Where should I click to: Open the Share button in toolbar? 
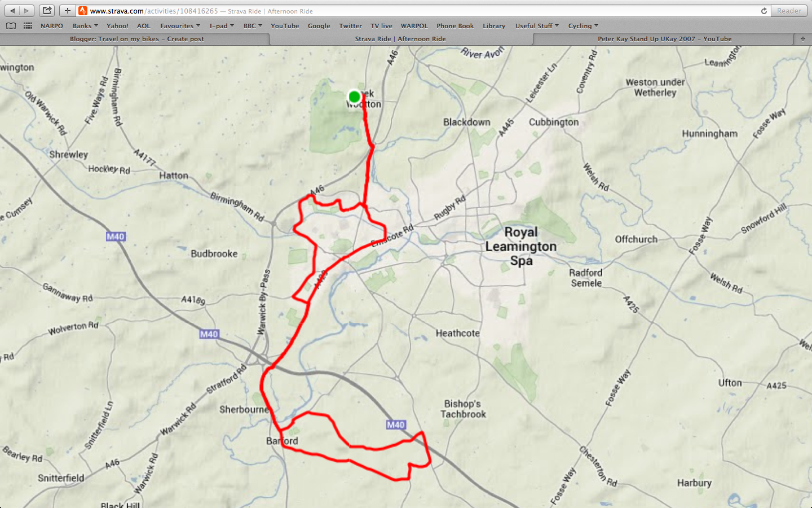47,11
